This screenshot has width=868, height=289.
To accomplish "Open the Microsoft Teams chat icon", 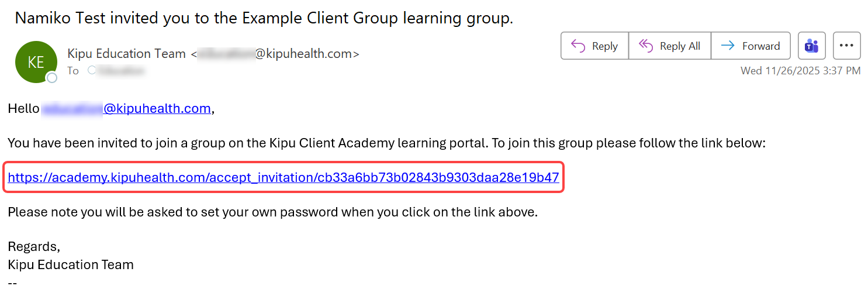I will [x=812, y=46].
